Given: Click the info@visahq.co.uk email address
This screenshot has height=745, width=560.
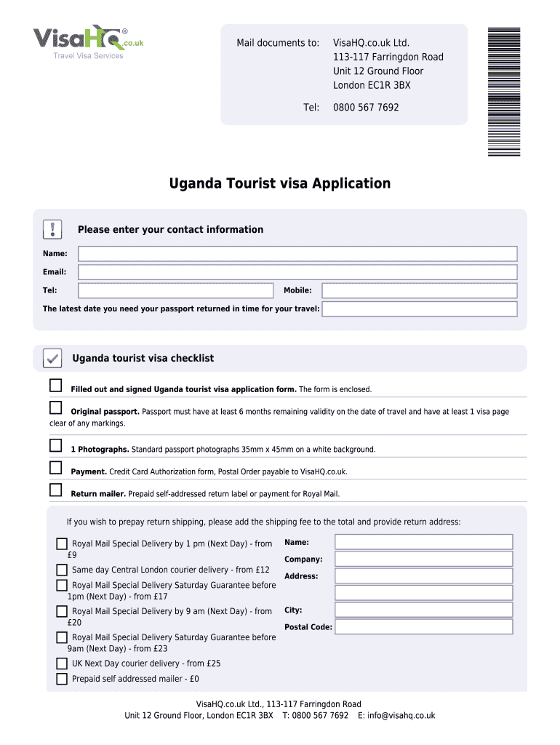Looking at the screenshot, I should pyautogui.click(x=401, y=715).
